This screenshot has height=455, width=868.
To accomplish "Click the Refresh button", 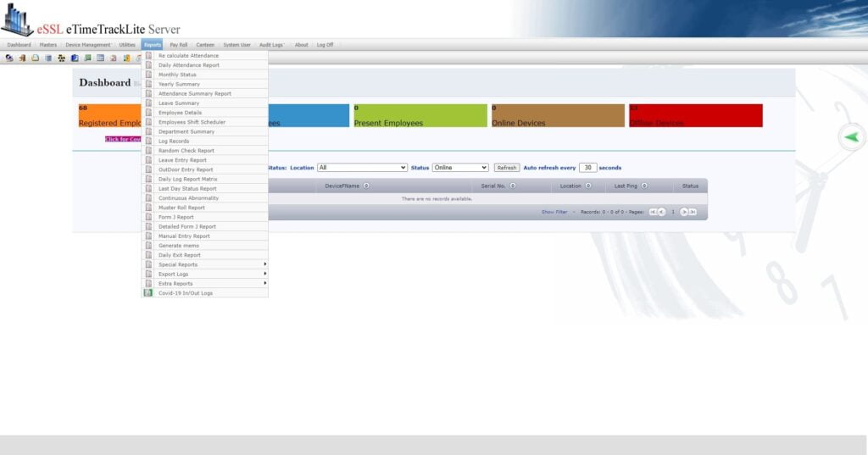I will click(x=507, y=168).
